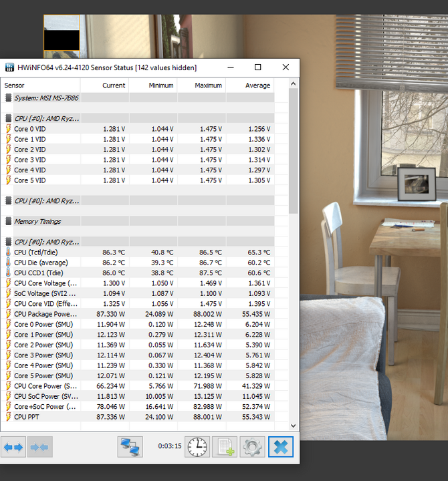Start logging with the sheet plus icon
The image size is (448, 481).
click(225, 447)
